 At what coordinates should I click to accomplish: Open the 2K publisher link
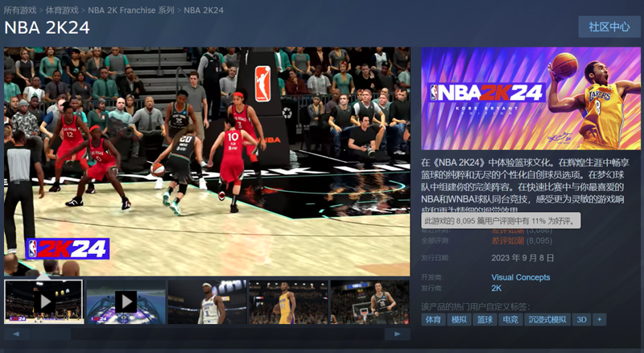point(496,288)
